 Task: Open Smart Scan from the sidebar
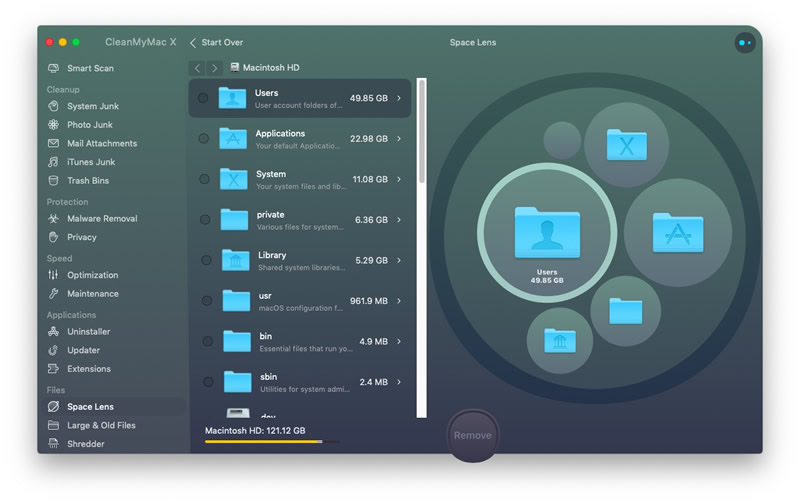pos(81,68)
